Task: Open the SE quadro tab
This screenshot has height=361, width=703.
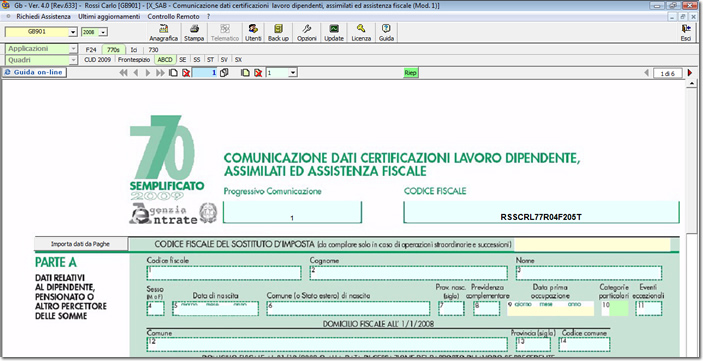Action: tap(182, 60)
